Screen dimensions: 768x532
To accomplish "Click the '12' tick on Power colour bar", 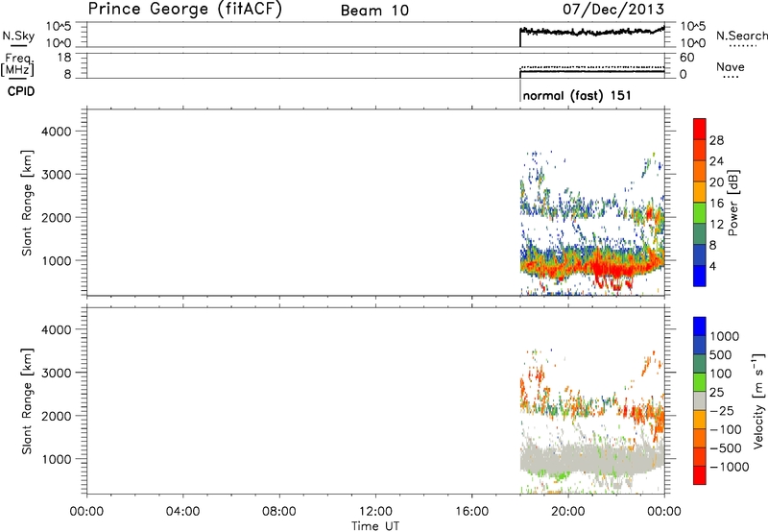I will (716, 225).
